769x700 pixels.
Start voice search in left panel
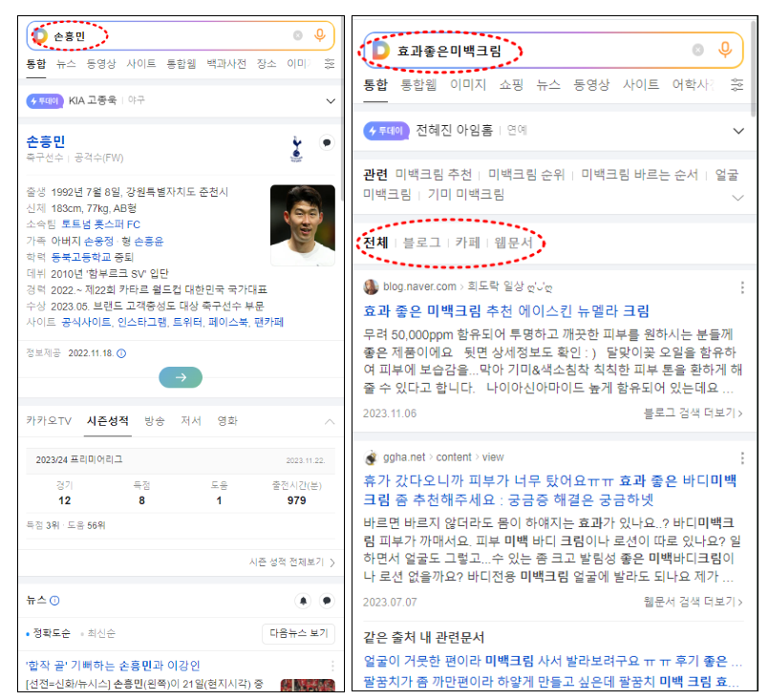[x=320, y=35]
